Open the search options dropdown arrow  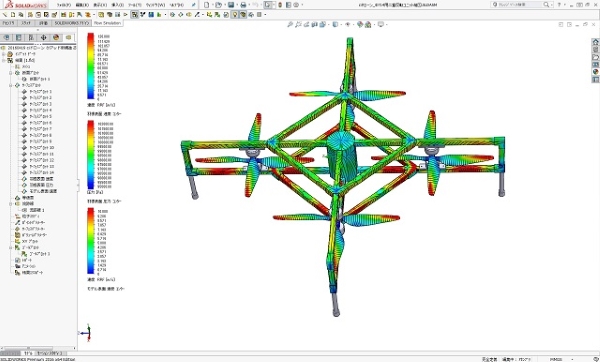tap(552, 5)
